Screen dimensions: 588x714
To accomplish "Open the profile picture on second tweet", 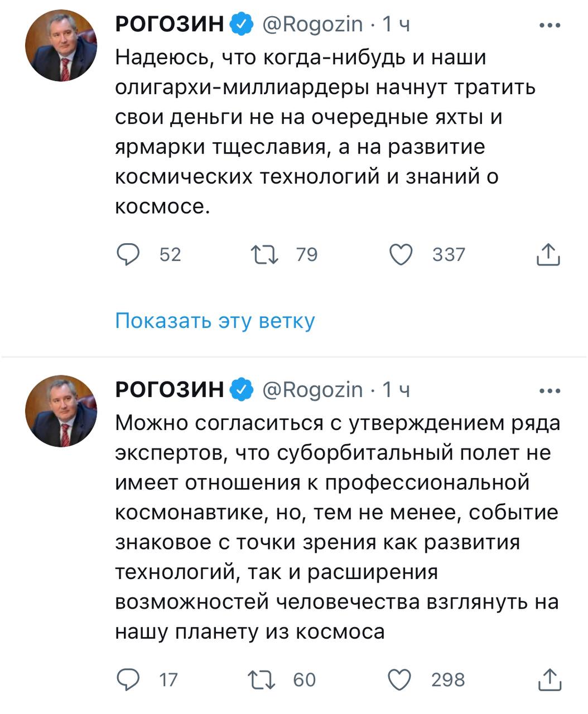I will coord(61,411).
